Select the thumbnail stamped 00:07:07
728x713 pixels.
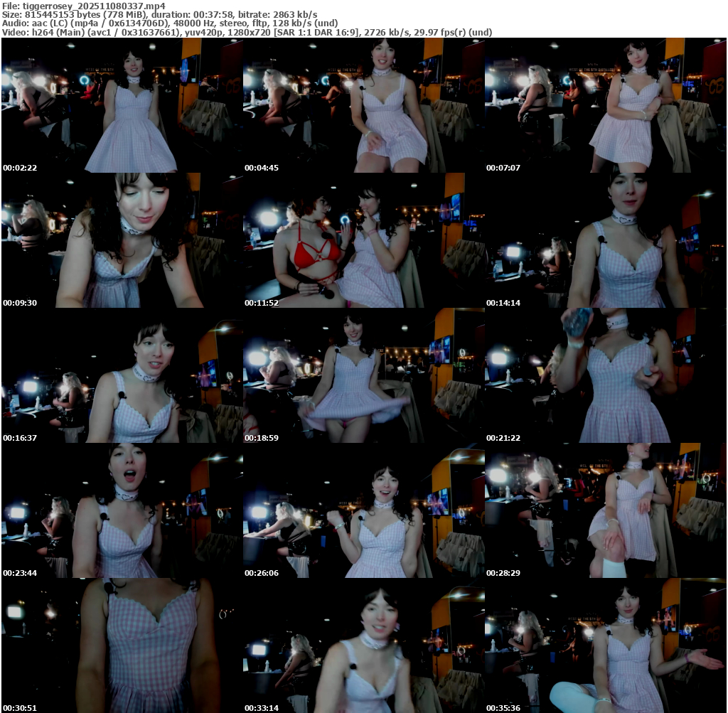tap(606, 105)
